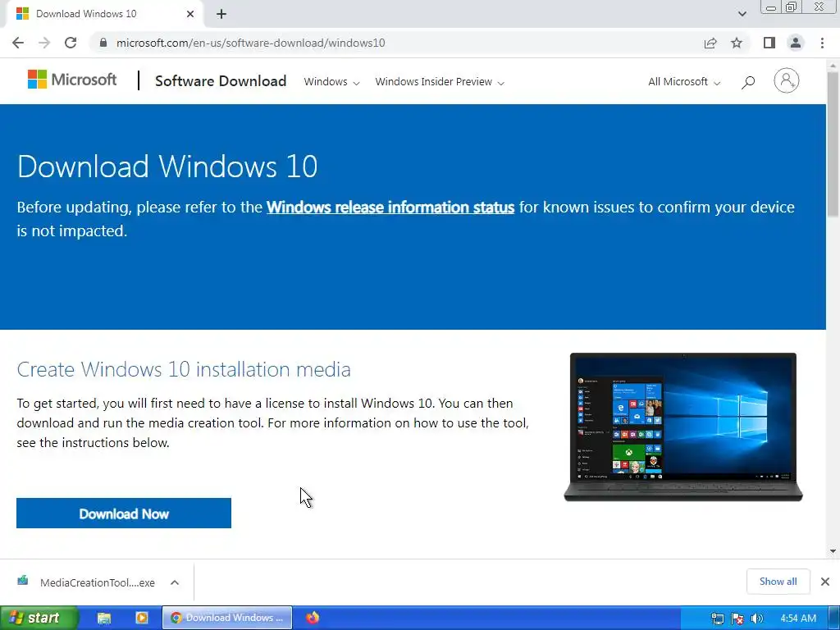Bookmark this page with the star
Image resolution: width=840 pixels, height=630 pixels.
point(737,43)
